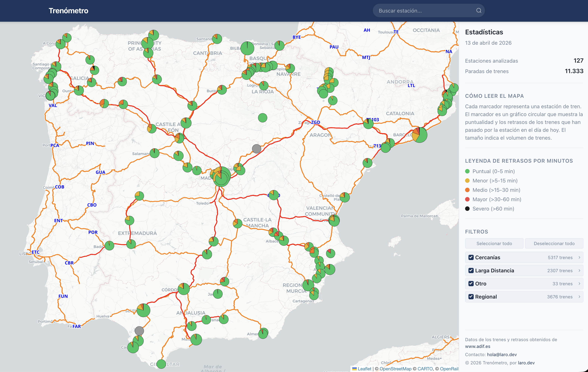
Task: Click the Gibraltar green station marker
Action: click(161, 364)
